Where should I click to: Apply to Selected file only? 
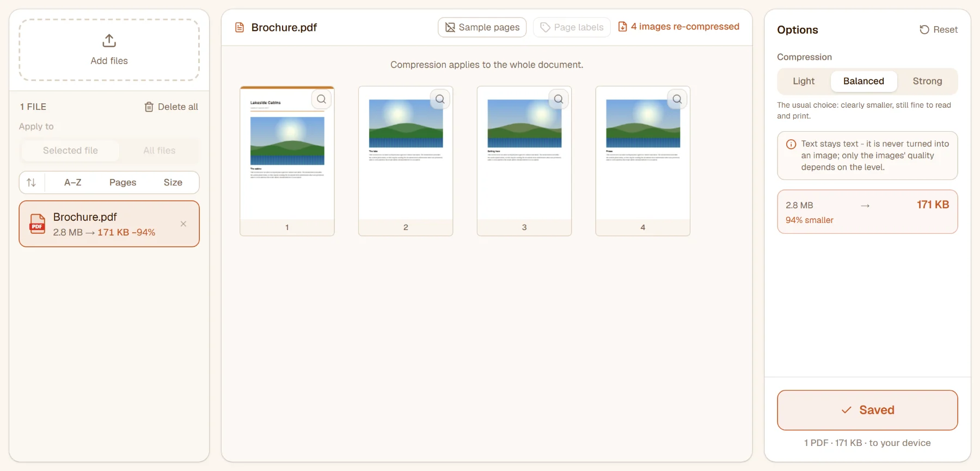tap(70, 151)
